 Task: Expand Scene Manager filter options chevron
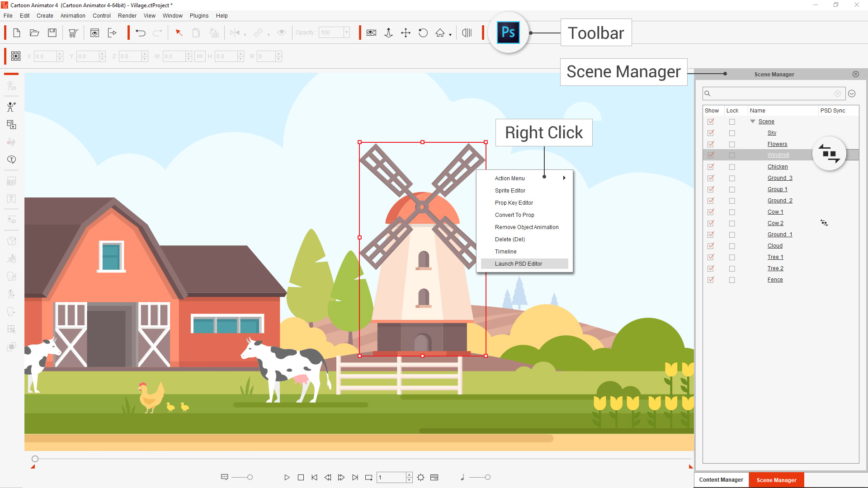pyautogui.click(x=852, y=94)
